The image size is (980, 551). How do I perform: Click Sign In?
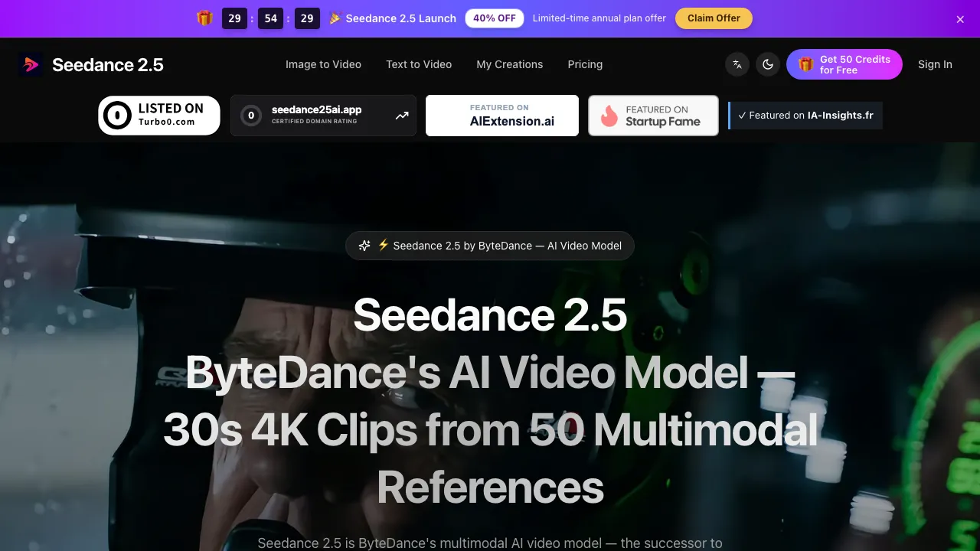(935, 64)
